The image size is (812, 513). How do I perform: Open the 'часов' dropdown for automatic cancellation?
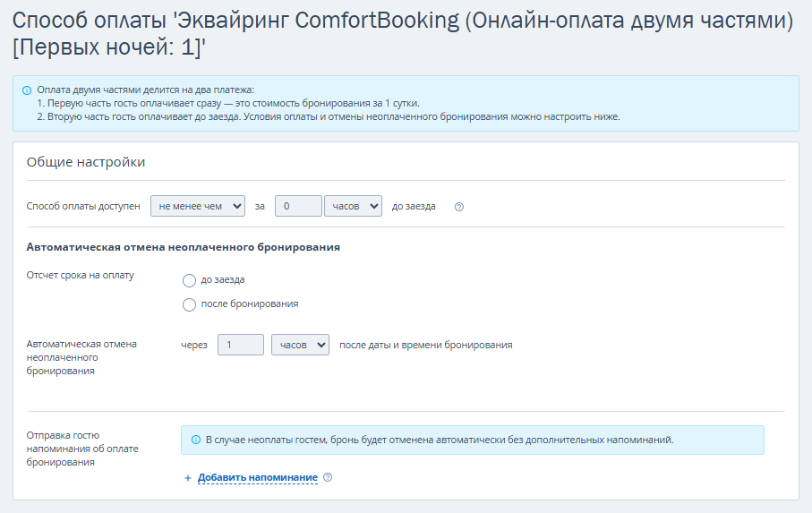[300, 345]
